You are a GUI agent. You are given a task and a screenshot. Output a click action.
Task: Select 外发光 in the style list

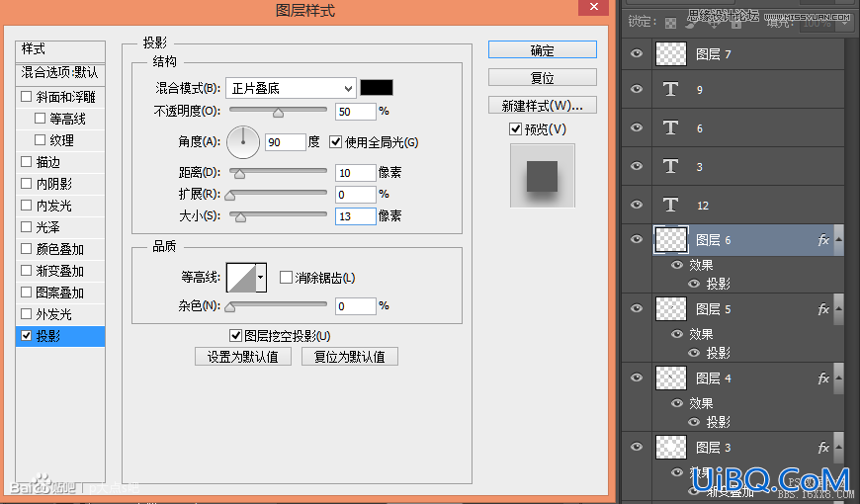point(60,314)
